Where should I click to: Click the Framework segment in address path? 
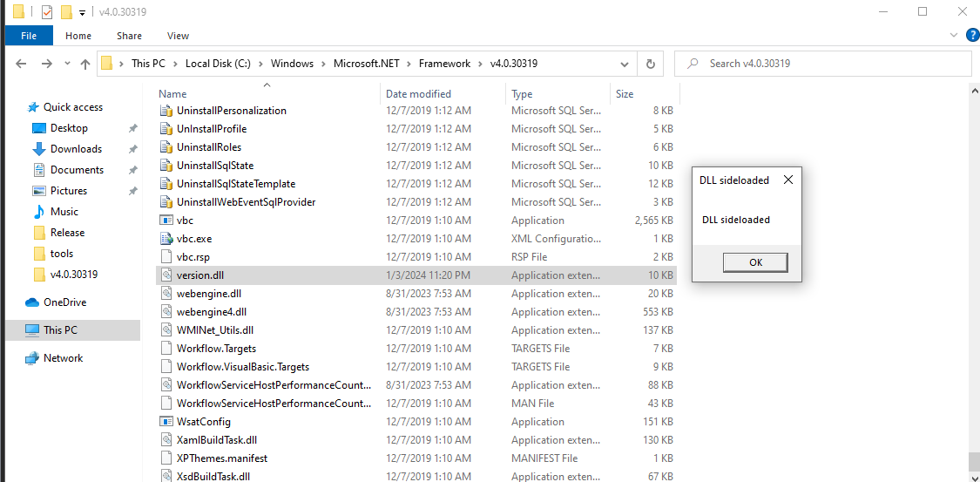444,64
